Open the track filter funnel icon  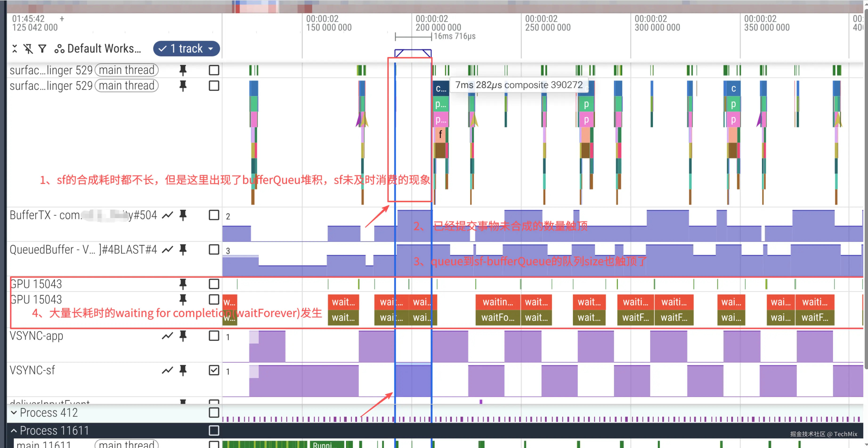42,49
